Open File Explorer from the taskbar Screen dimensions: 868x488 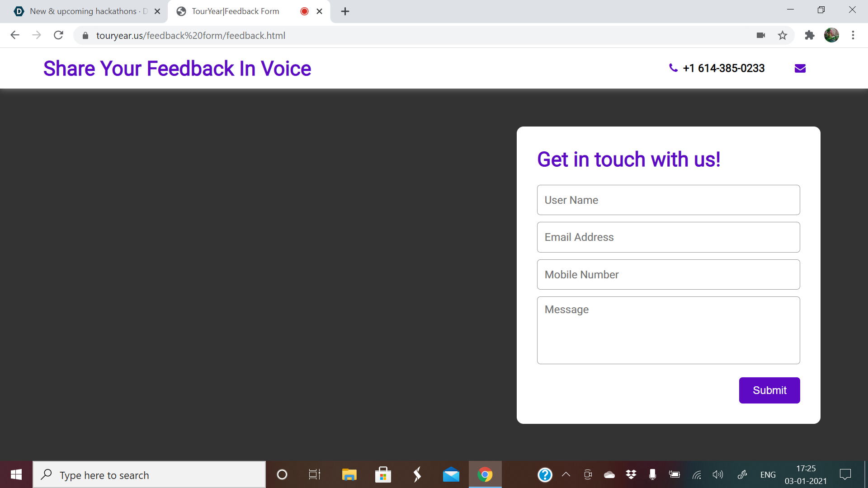[x=349, y=474]
